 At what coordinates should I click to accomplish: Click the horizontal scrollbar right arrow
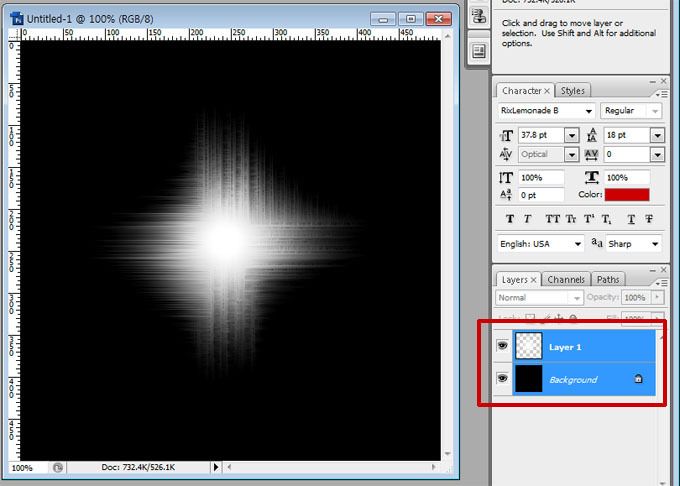(x=433, y=467)
